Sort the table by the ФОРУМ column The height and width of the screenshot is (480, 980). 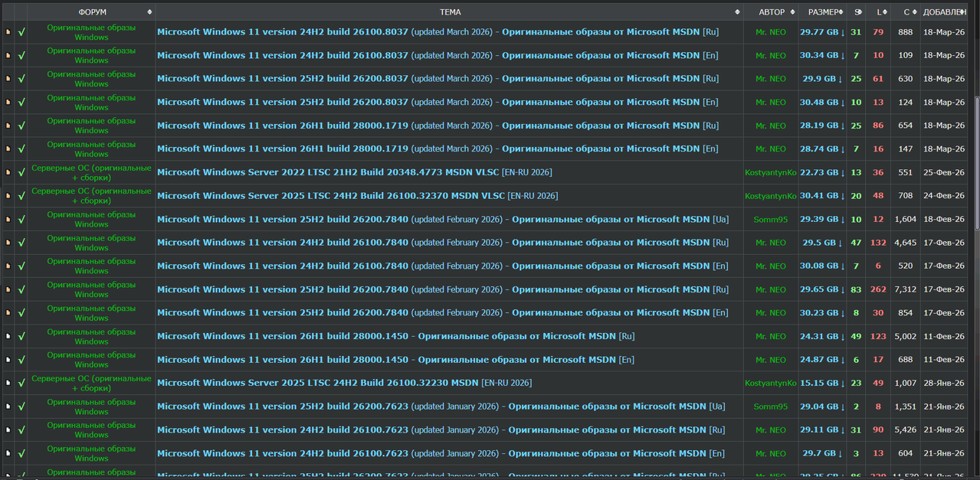[92, 12]
